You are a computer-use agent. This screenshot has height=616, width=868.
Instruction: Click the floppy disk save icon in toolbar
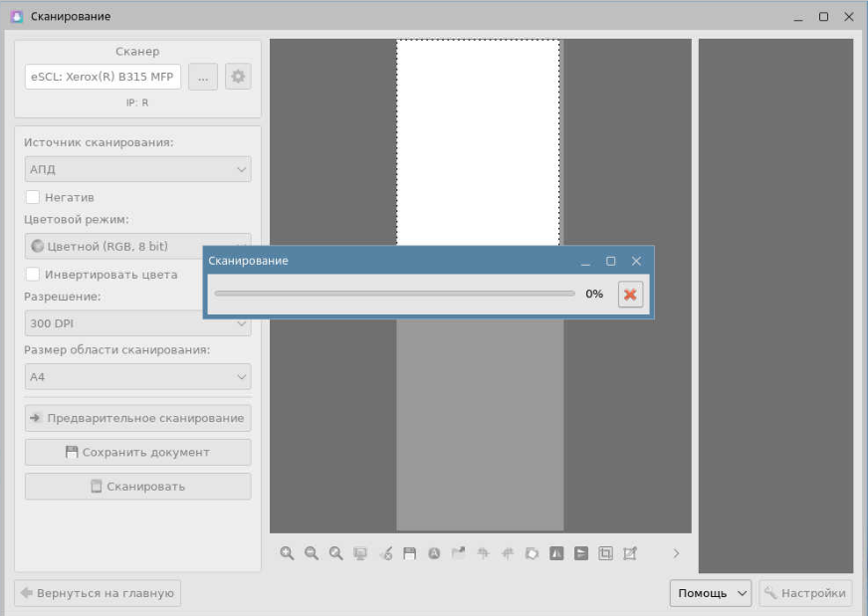[x=409, y=553]
